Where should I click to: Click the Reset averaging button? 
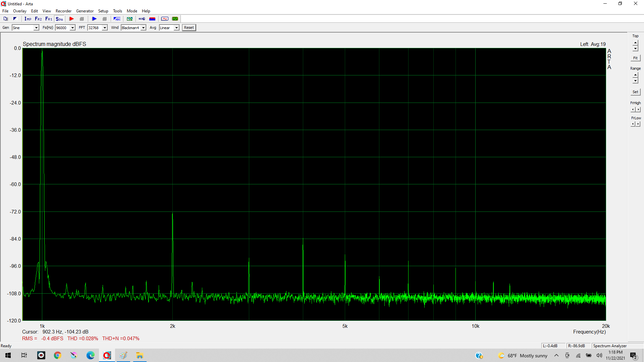coord(189,28)
